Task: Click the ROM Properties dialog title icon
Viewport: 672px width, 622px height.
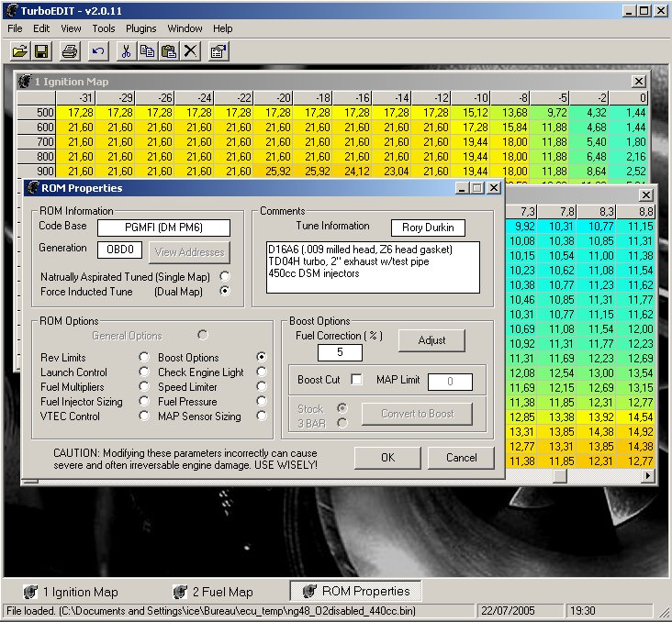Action: [32, 188]
